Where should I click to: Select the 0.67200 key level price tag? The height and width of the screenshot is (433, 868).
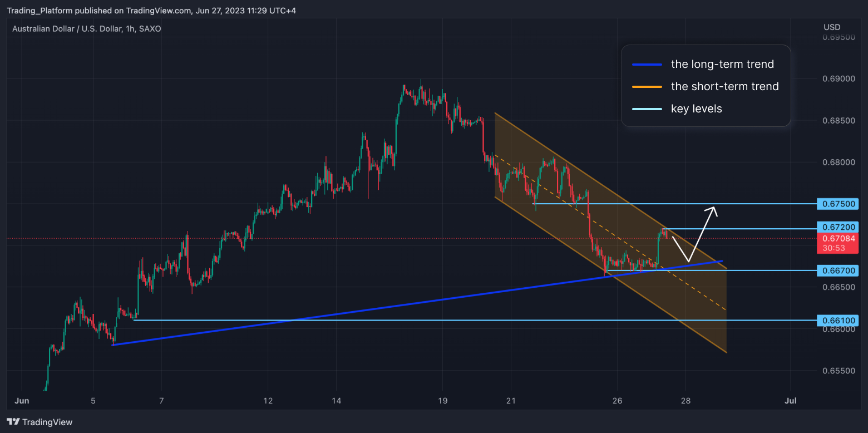(x=838, y=227)
